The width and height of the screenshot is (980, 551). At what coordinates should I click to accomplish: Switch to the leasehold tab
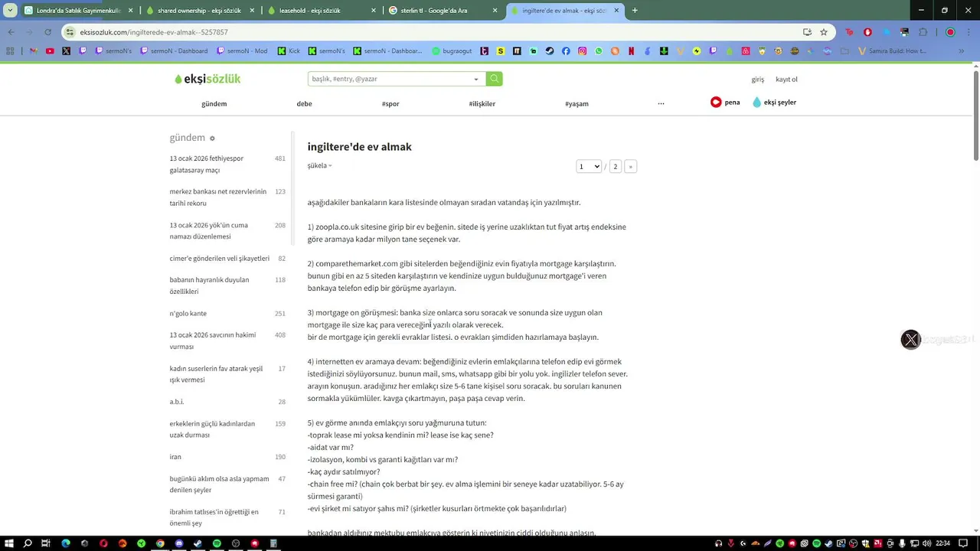click(322, 11)
